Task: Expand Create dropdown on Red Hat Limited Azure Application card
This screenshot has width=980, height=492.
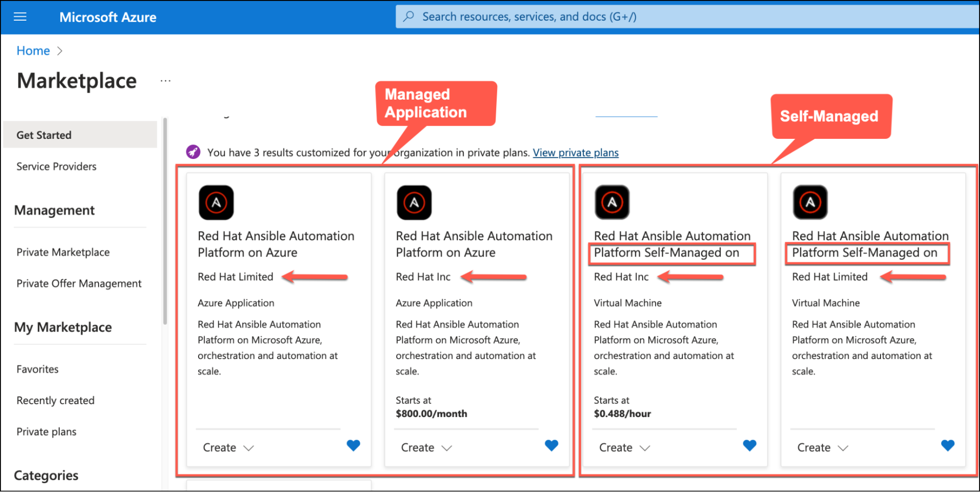Action: tap(228, 447)
